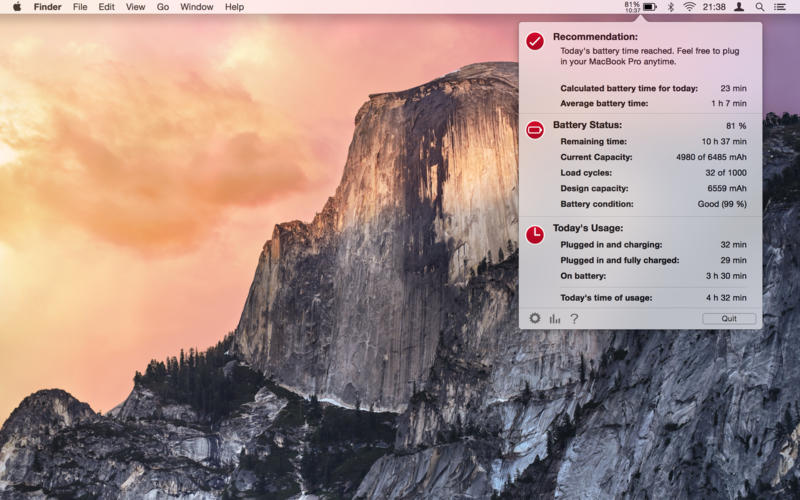Open the user account menu icon
The width and height of the screenshot is (800, 500).
[x=739, y=7]
